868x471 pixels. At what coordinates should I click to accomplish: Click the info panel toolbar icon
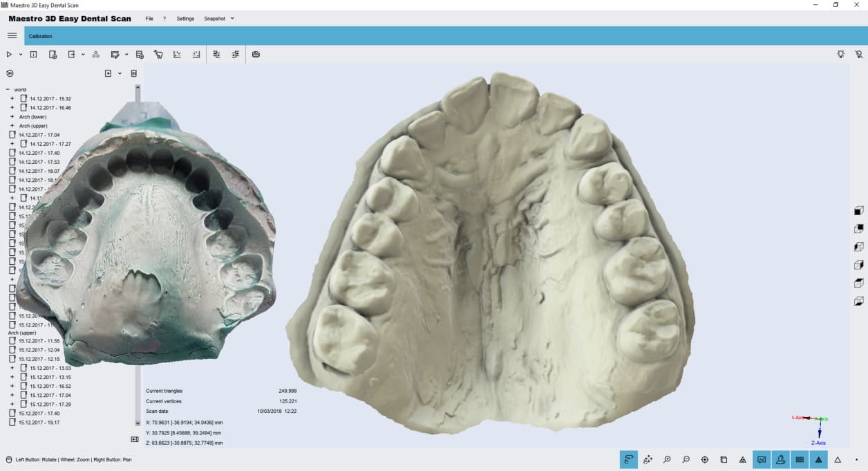[x=33, y=54]
